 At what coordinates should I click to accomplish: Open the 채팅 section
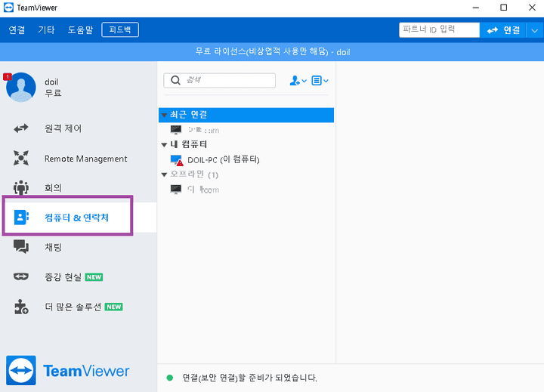[x=53, y=247]
